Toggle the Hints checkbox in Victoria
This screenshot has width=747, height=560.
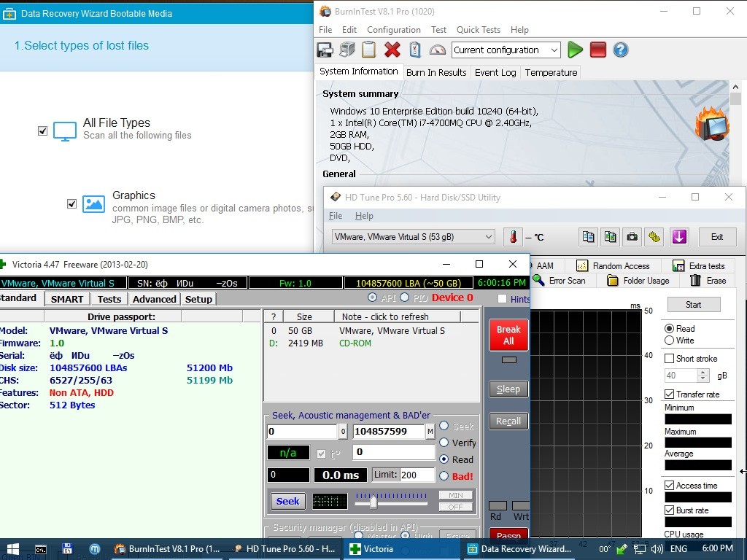(502, 298)
